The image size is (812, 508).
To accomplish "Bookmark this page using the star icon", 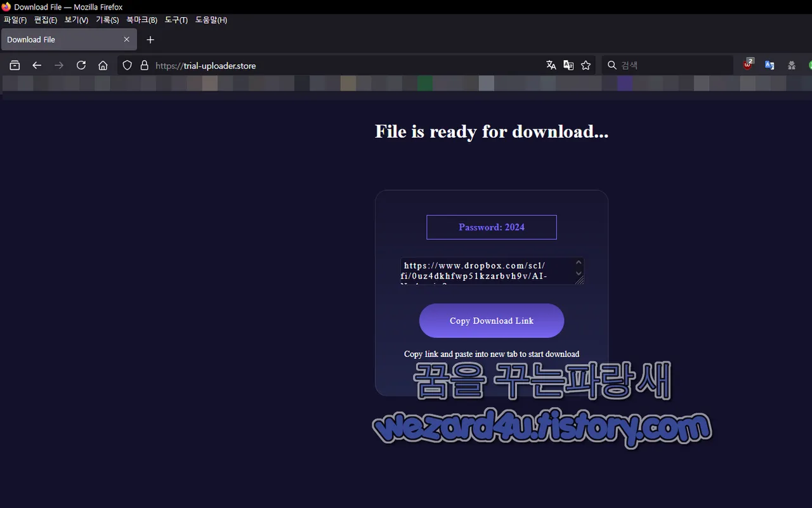I will point(586,65).
